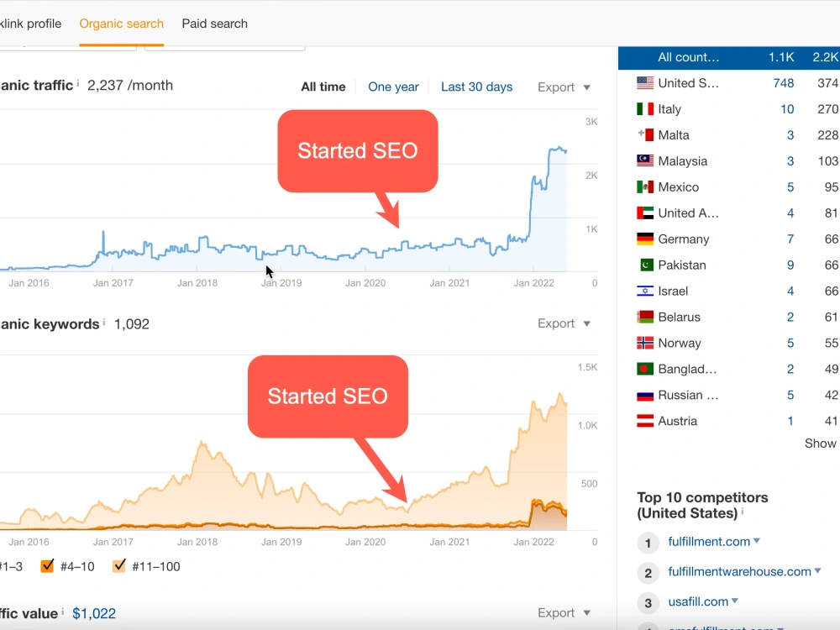Click the Norway flag icon
Image resolution: width=840 pixels, height=630 pixels.
[645, 343]
